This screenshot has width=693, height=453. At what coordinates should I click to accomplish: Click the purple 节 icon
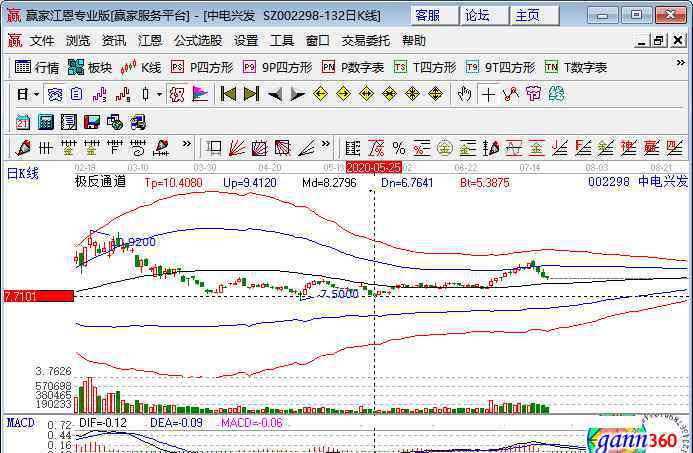tap(534, 94)
